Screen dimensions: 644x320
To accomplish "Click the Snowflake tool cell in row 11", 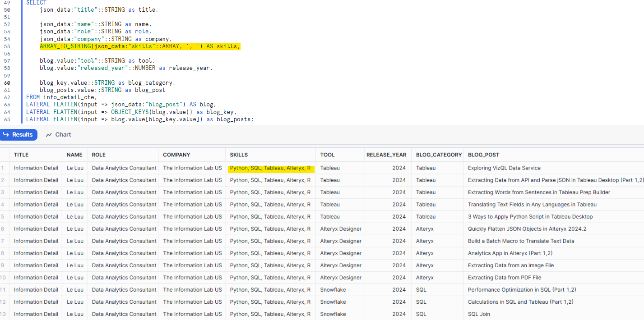I will coord(333,290).
